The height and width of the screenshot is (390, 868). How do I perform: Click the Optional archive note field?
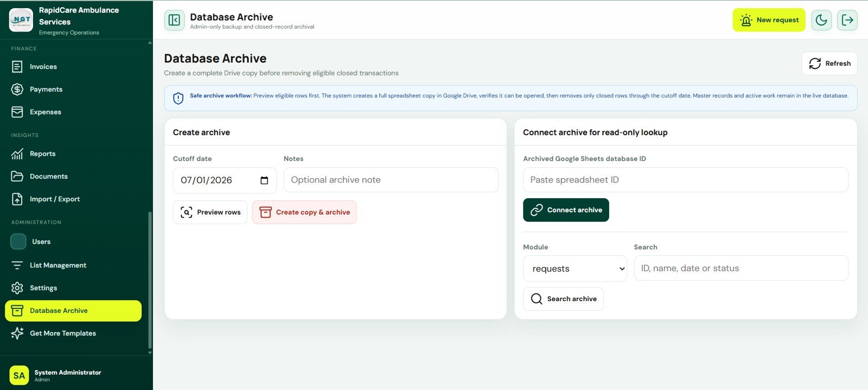coord(391,180)
